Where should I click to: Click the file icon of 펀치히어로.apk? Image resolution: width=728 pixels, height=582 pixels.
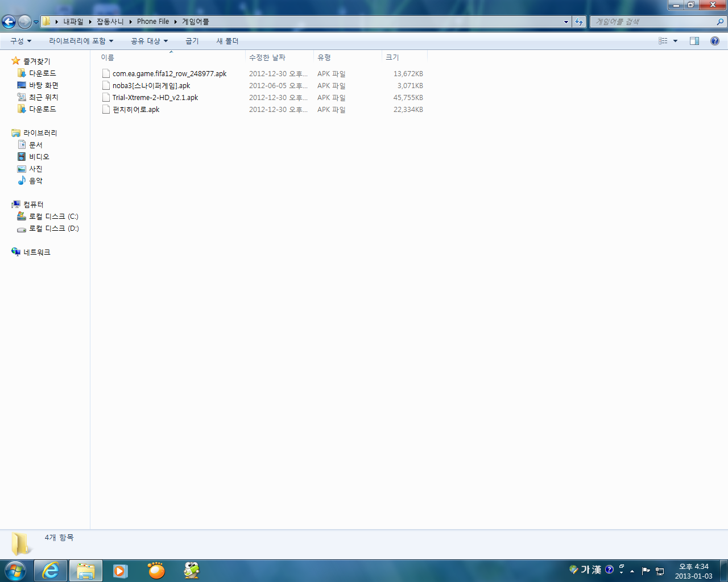click(106, 109)
